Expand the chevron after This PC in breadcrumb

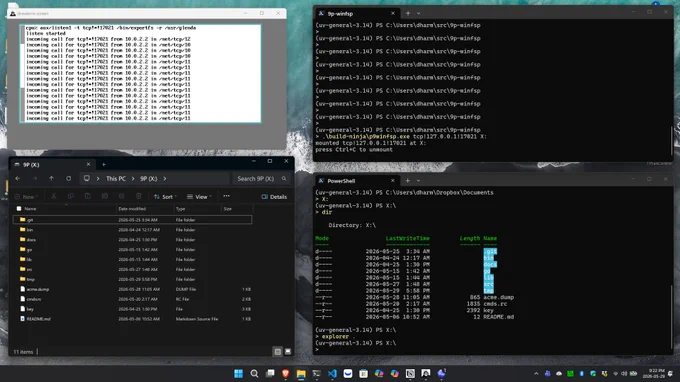click(x=133, y=179)
